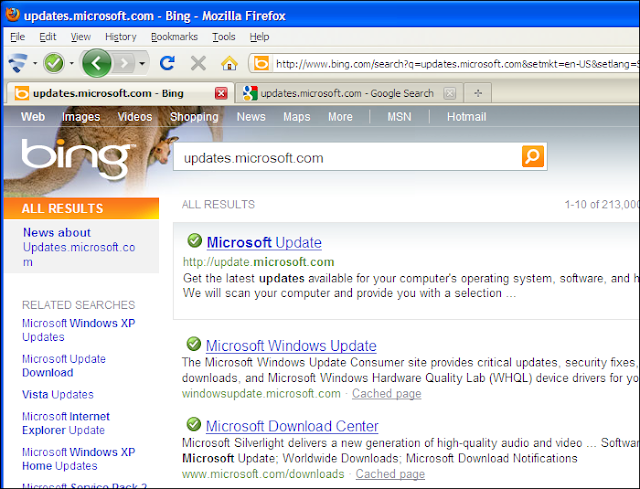Click the bing logo
Screen dimensions: 640x489
[76, 158]
